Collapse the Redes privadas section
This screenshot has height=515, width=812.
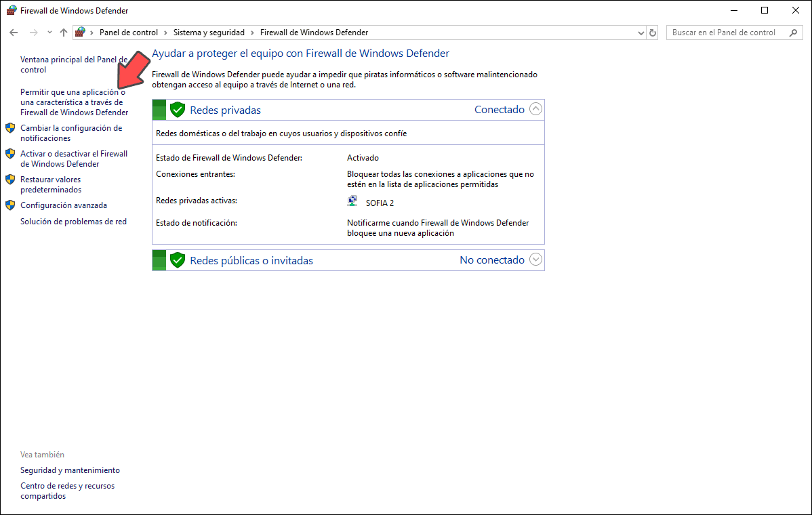point(535,108)
